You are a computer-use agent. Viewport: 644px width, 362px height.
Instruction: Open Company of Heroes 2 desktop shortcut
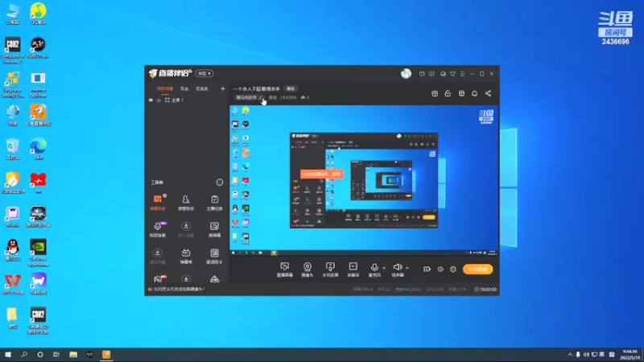point(13,50)
